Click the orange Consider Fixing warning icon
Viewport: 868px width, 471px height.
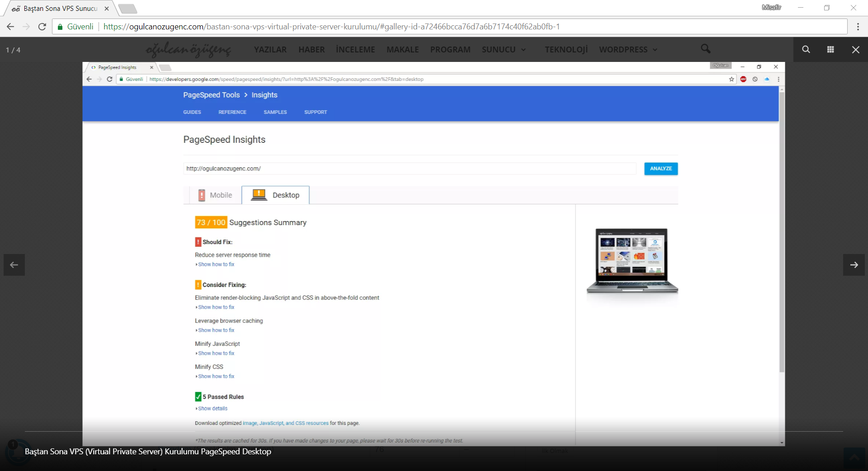(198, 285)
